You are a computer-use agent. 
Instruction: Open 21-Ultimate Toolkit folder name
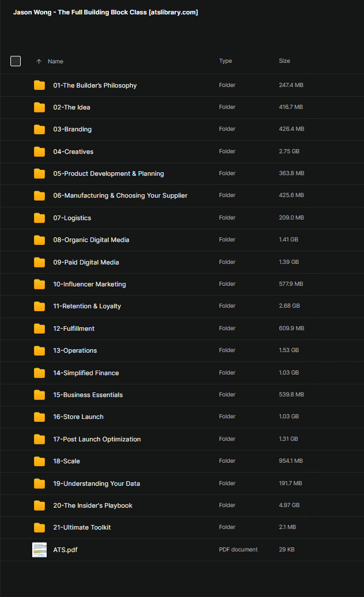(82, 528)
